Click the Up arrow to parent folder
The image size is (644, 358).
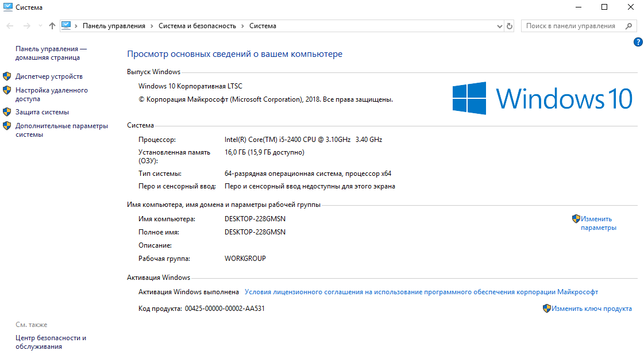[x=52, y=26]
